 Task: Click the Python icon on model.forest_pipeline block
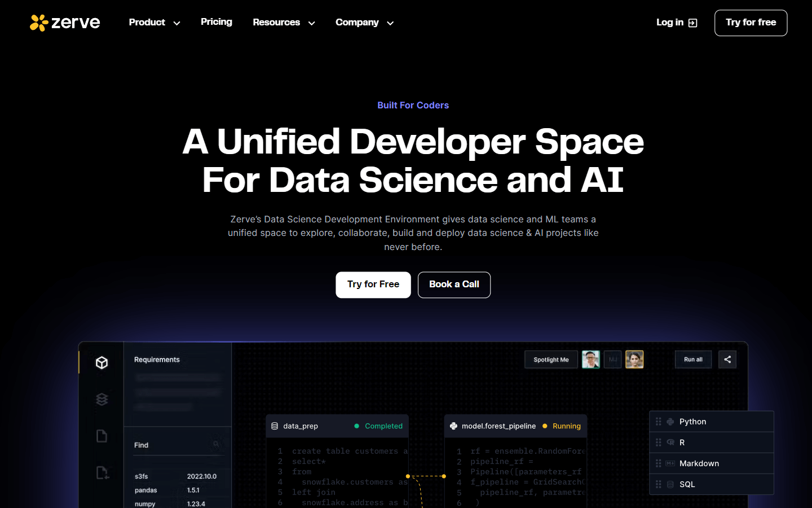tap(453, 426)
